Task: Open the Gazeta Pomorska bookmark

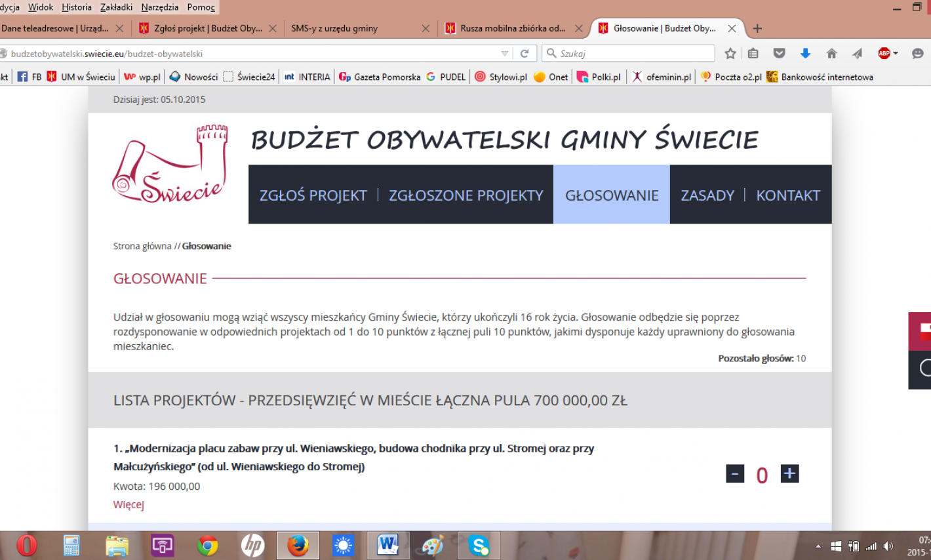Action: [x=380, y=77]
